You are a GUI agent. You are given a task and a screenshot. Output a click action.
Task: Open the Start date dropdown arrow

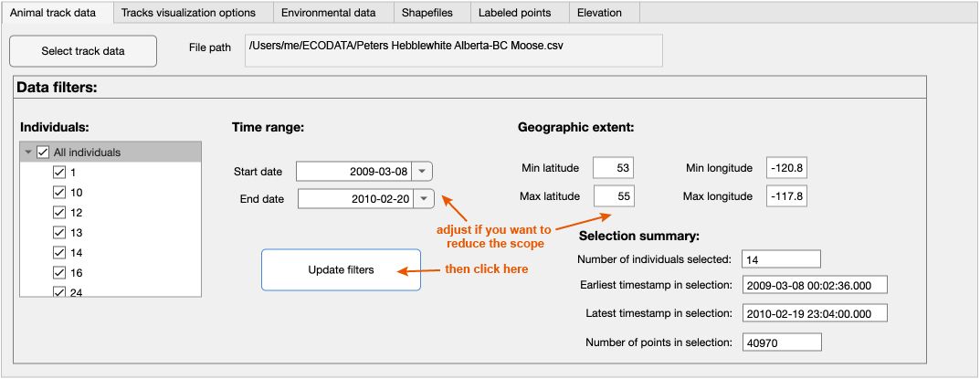point(421,172)
